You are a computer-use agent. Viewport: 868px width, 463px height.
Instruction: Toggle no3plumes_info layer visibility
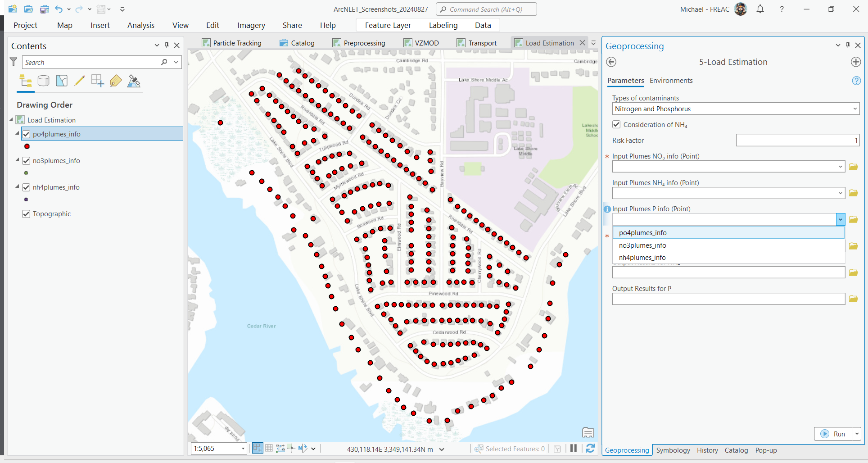pos(26,161)
